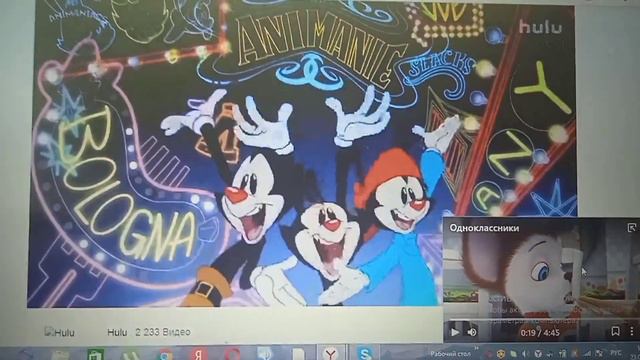Image resolution: width=640 pixels, height=360 pixels.
Task: Switch to Yandex Browser on the taskbar
Action: pyautogui.click(x=331, y=353)
